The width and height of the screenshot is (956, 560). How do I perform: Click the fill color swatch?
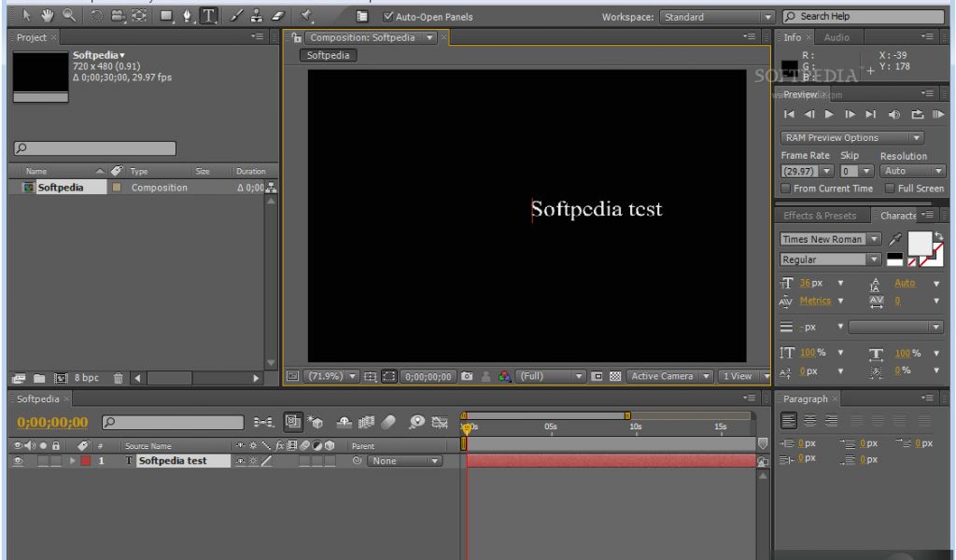(920, 244)
